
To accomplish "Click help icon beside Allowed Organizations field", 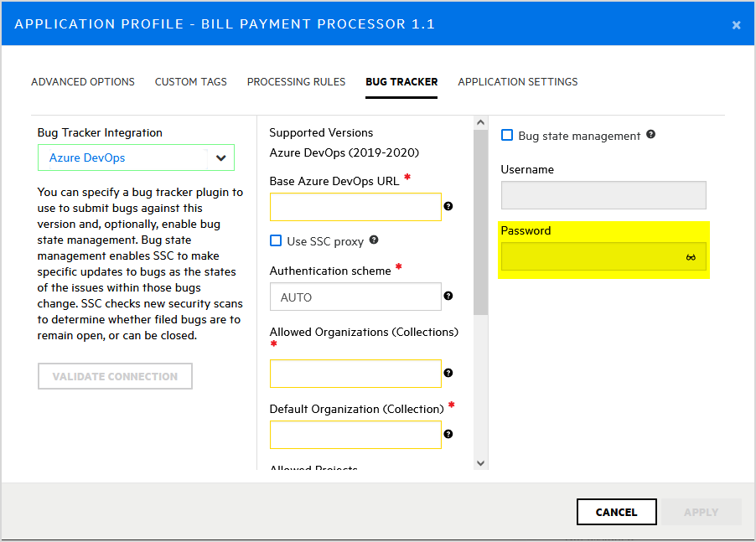I will [x=448, y=373].
